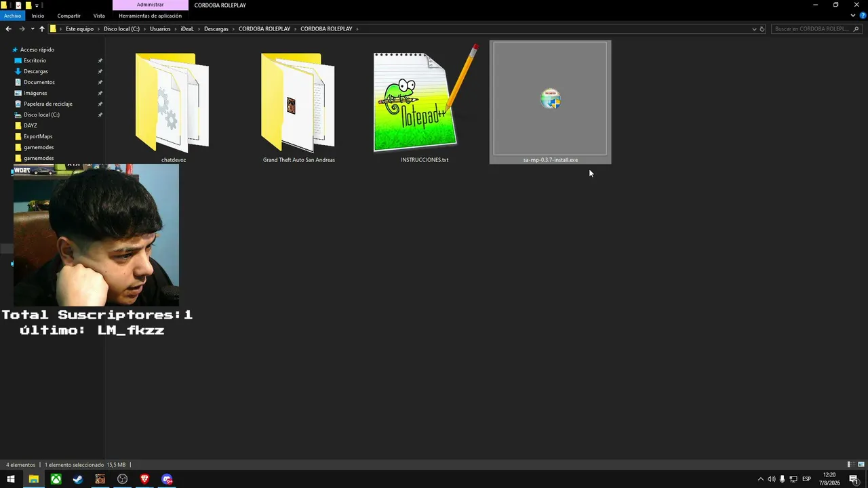Click Disco local (C:) in the address path
The image size is (868, 488).
(121, 29)
